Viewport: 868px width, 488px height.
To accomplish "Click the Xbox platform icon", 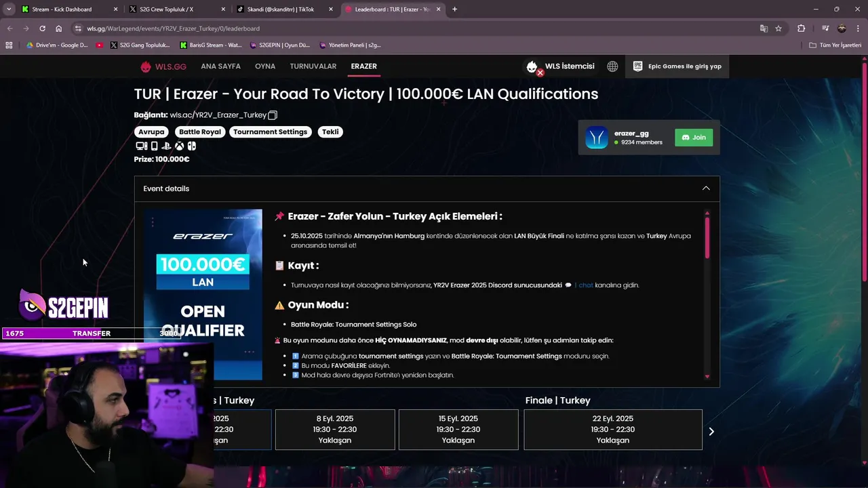I will [179, 146].
